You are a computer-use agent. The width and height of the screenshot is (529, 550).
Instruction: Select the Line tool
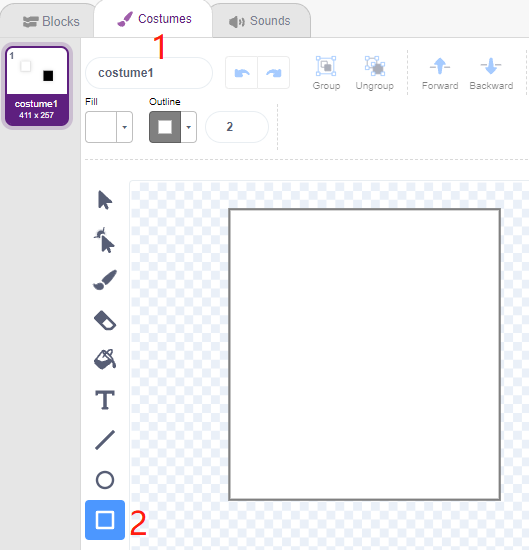pyautogui.click(x=105, y=440)
